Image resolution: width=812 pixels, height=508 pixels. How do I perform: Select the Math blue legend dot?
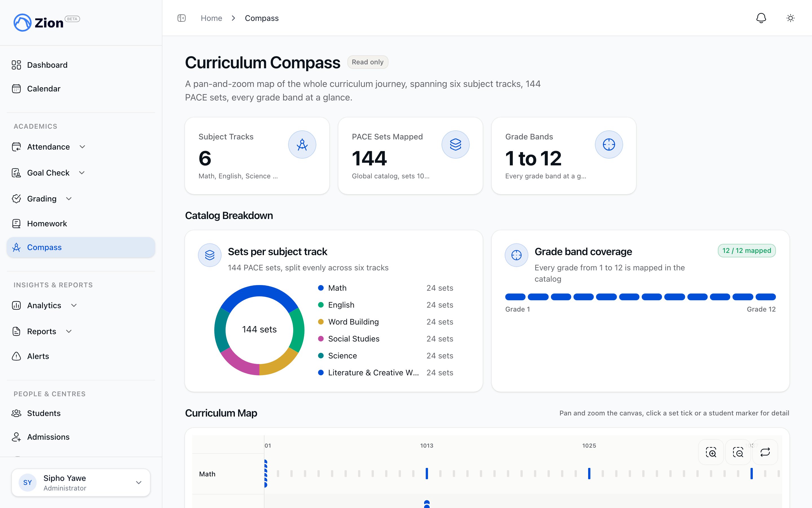tap(321, 288)
